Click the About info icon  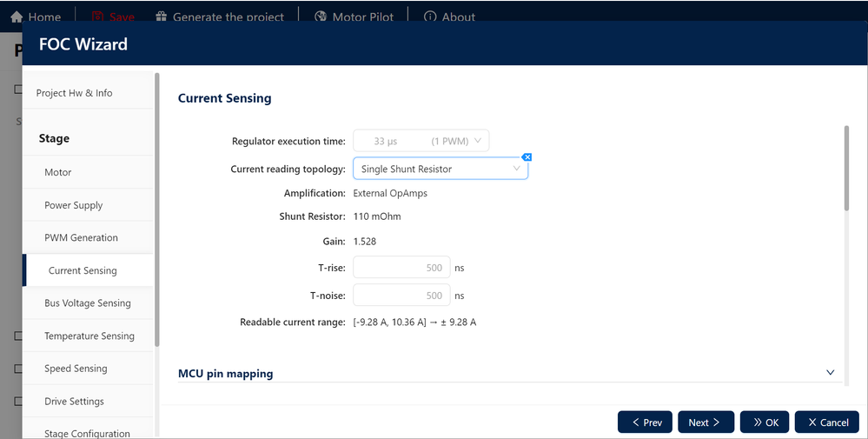click(430, 17)
